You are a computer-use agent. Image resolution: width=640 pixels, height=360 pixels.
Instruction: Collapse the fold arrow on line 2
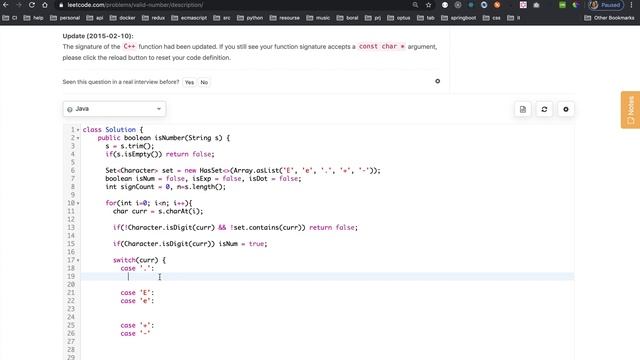(78, 138)
